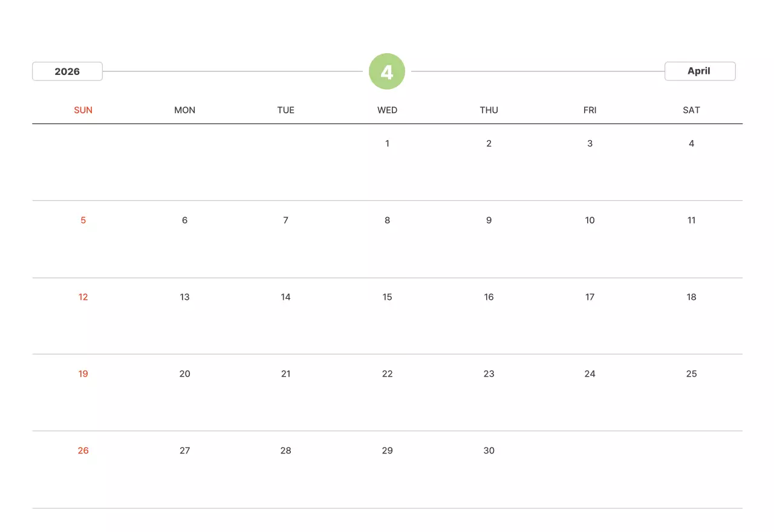Select the last day, April 30
The width and height of the screenshot is (774, 532).
click(489, 450)
